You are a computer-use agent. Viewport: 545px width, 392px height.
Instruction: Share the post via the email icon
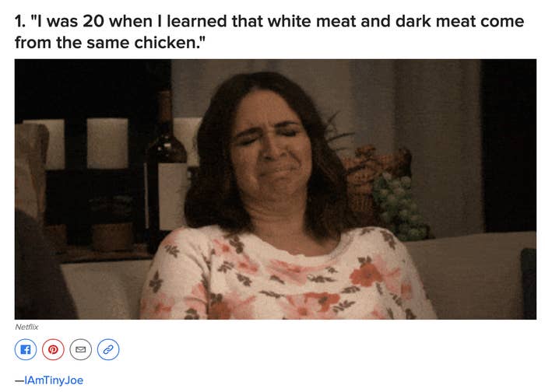coord(81,349)
